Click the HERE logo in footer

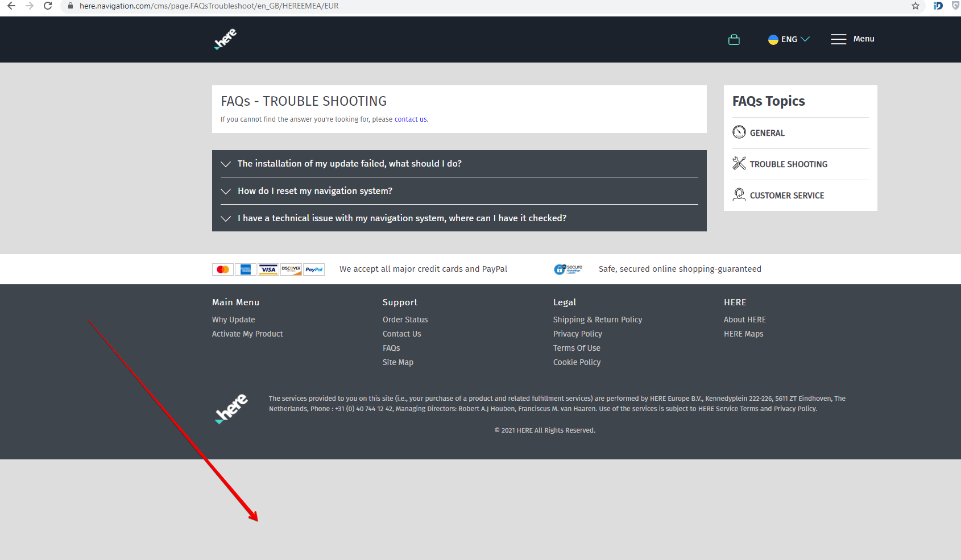(x=231, y=409)
